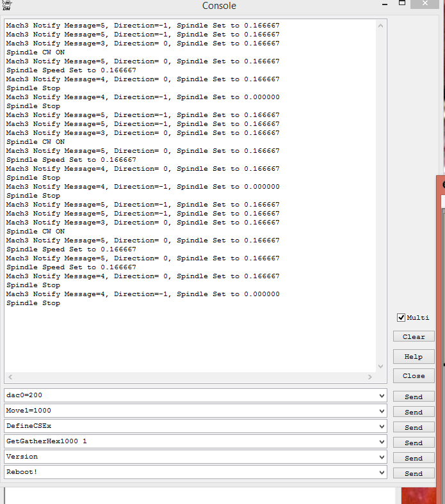Image resolution: width=445 pixels, height=504 pixels.
Task: Click the Close button below Help
Action: (414, 376)
